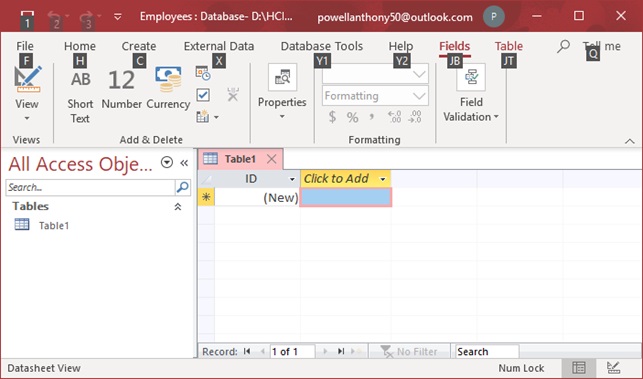Collapse the Tables group
The image size is (643, 379).
tap(178, 207)
